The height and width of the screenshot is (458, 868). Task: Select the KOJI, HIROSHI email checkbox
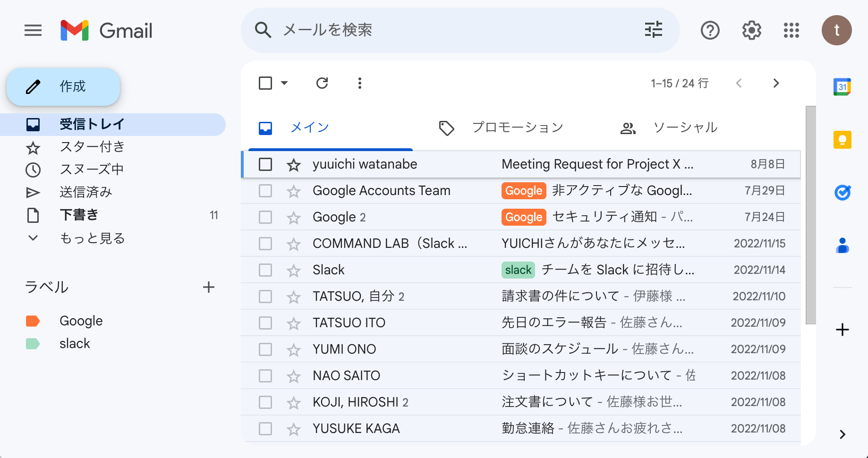[x=265, y=402]
